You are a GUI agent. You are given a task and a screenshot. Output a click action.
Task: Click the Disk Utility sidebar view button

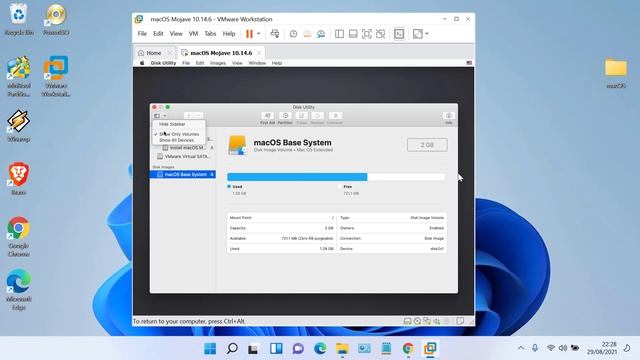(x=157, y=116)
